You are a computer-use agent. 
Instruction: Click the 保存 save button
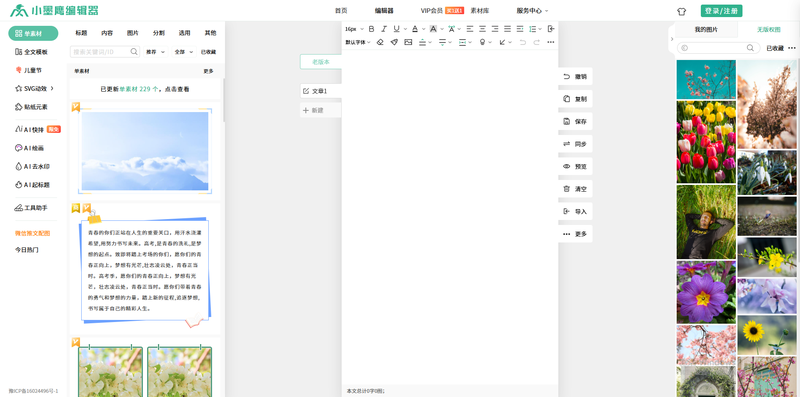point(576,121)
